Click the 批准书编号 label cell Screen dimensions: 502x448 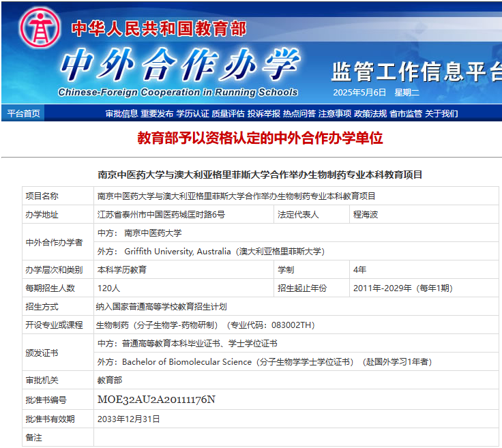coord(58,400)
